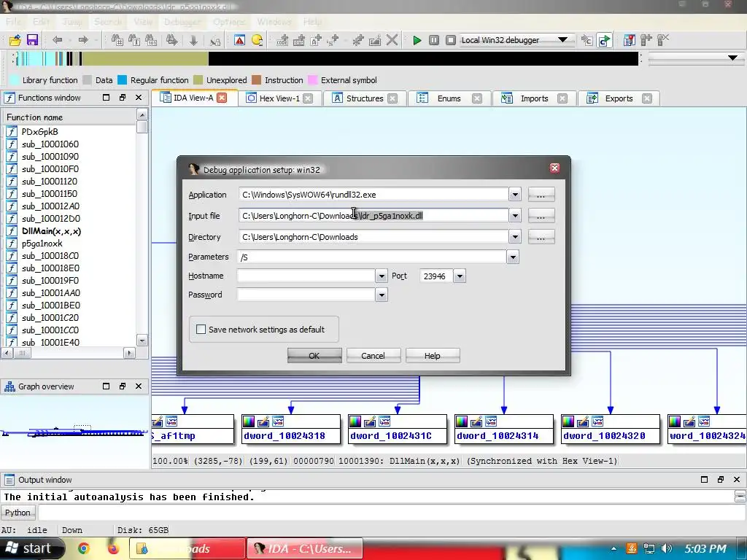Click the red warning triangle toolbar icon
This screenshot has width=747, height=560.
pyautogui.click(x=239, y=40)
